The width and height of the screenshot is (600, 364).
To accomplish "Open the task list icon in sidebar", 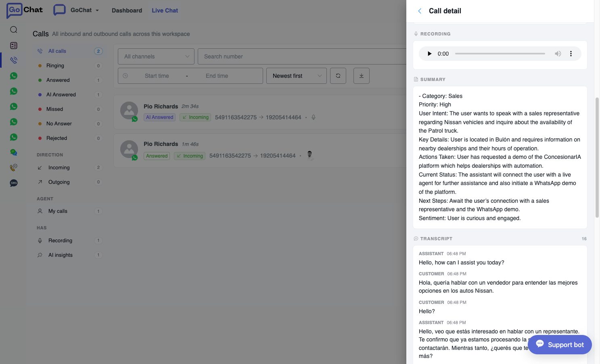I will tap(14, 46).
